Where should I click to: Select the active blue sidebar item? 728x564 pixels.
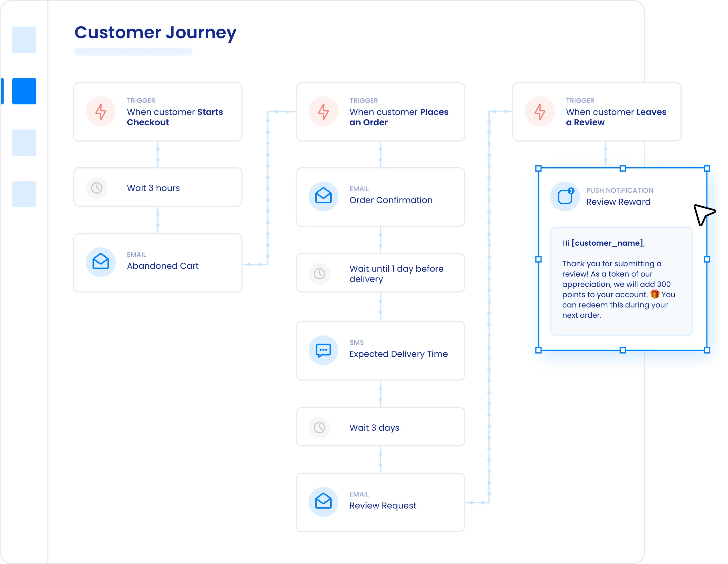point(24,91)
